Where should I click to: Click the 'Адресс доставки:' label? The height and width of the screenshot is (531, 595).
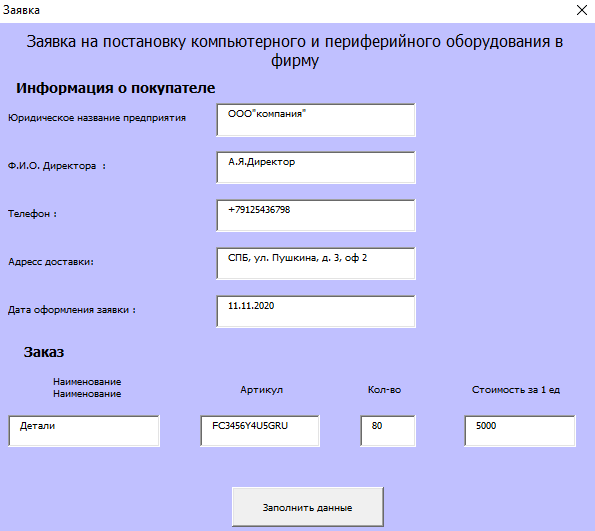51,262
